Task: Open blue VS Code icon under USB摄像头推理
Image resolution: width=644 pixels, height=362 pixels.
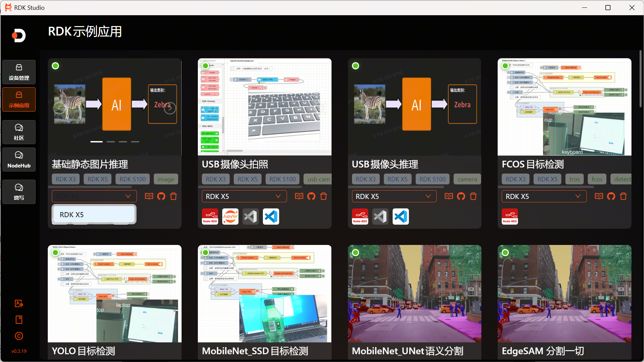Action: point(401,217)
